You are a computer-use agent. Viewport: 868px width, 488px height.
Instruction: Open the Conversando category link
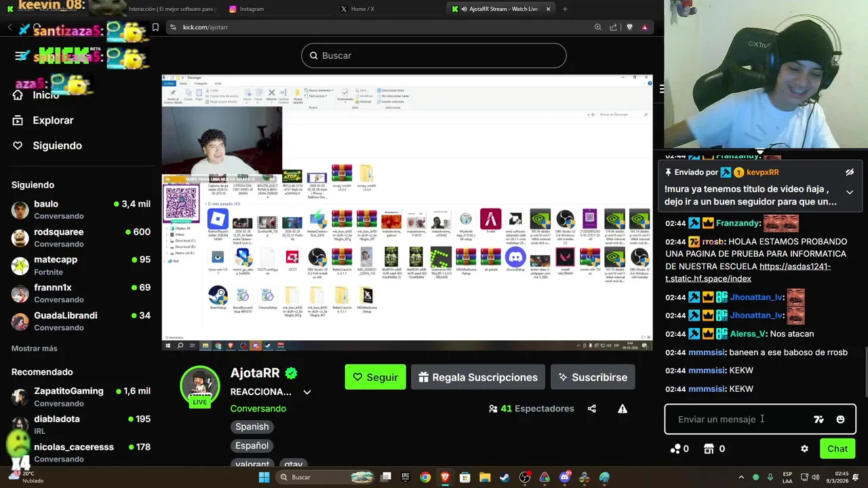(x=258, y=409)
